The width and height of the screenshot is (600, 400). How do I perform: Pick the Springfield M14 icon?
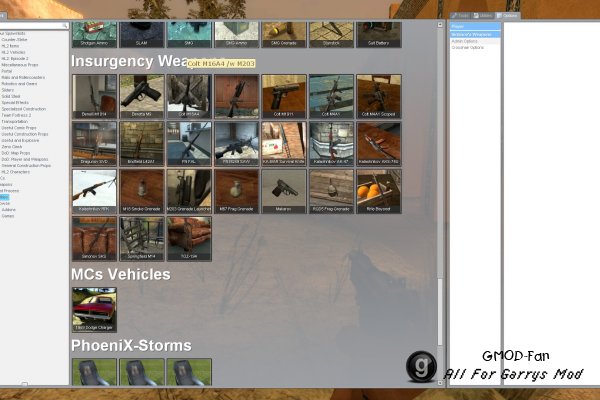point(142,239)
